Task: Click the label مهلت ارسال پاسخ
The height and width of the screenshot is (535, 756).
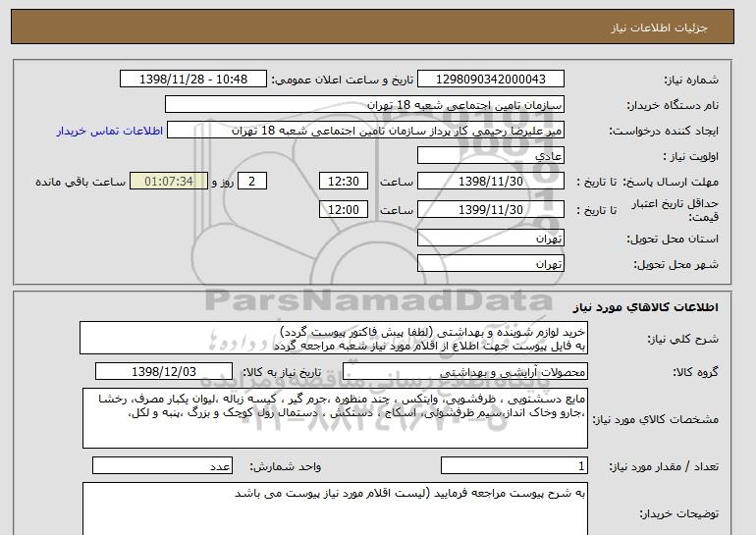Action: 671,182
